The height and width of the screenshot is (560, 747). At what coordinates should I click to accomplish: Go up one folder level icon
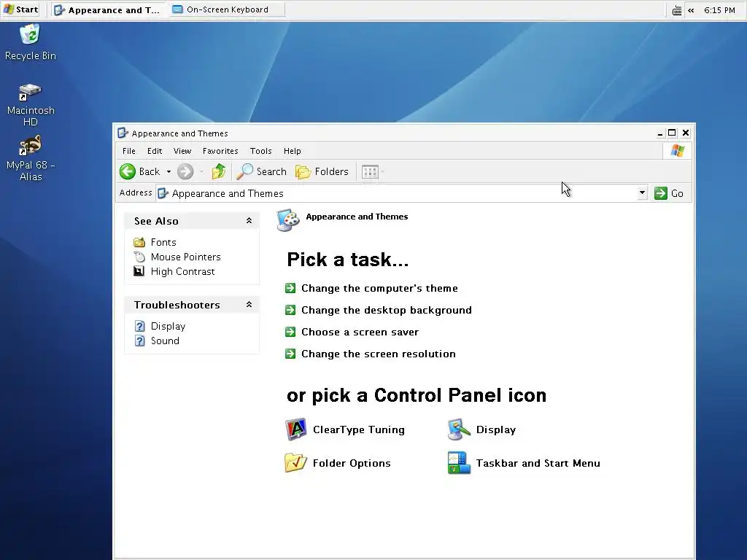(219, 171)
